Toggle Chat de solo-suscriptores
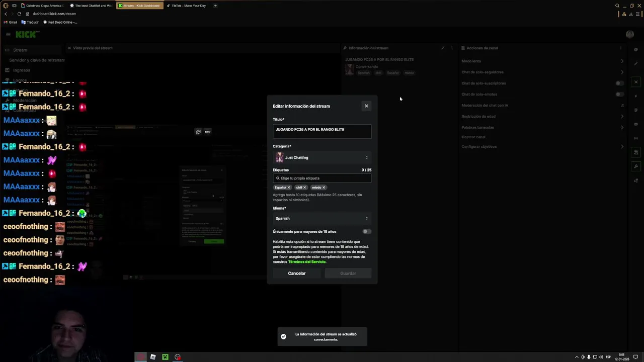This screenshot has width=644, height=362. pos(620,83)
